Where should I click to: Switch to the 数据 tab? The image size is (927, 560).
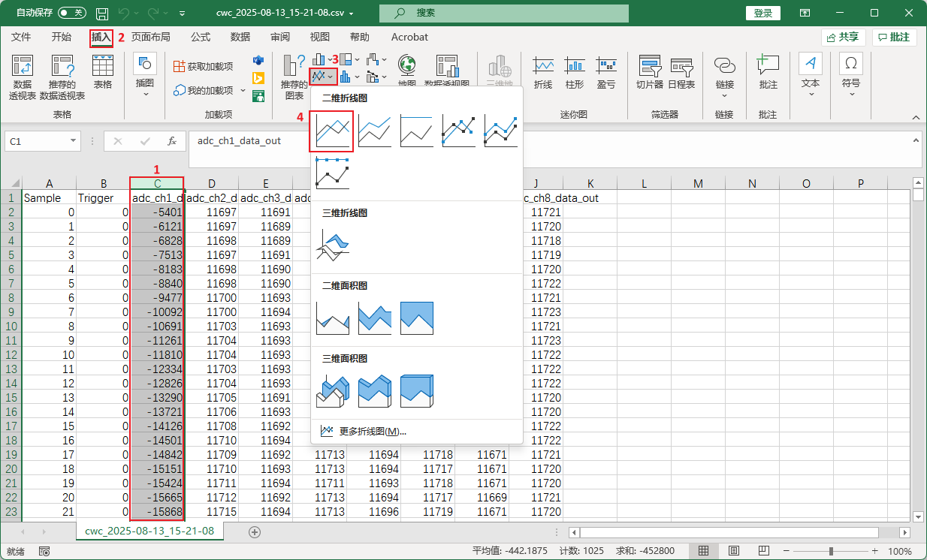click(240, 37)
